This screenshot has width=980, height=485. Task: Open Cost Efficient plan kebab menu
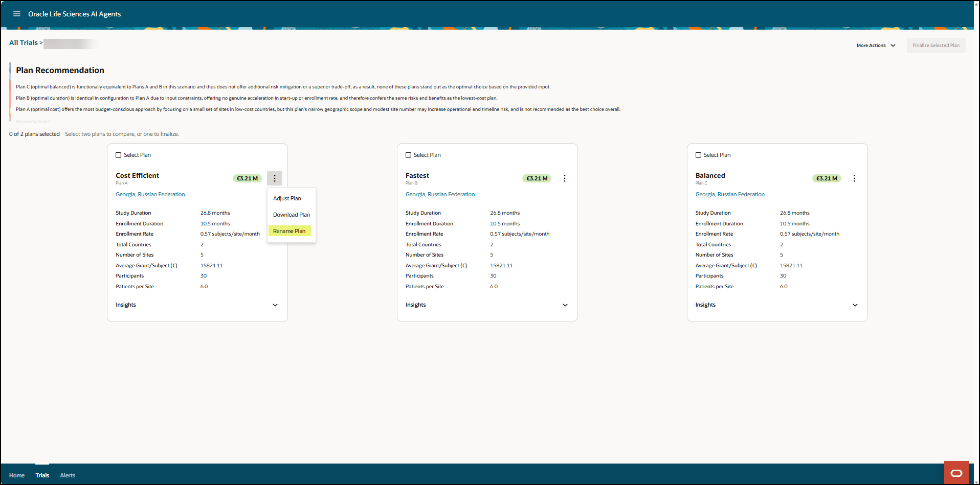click(275, 178)
